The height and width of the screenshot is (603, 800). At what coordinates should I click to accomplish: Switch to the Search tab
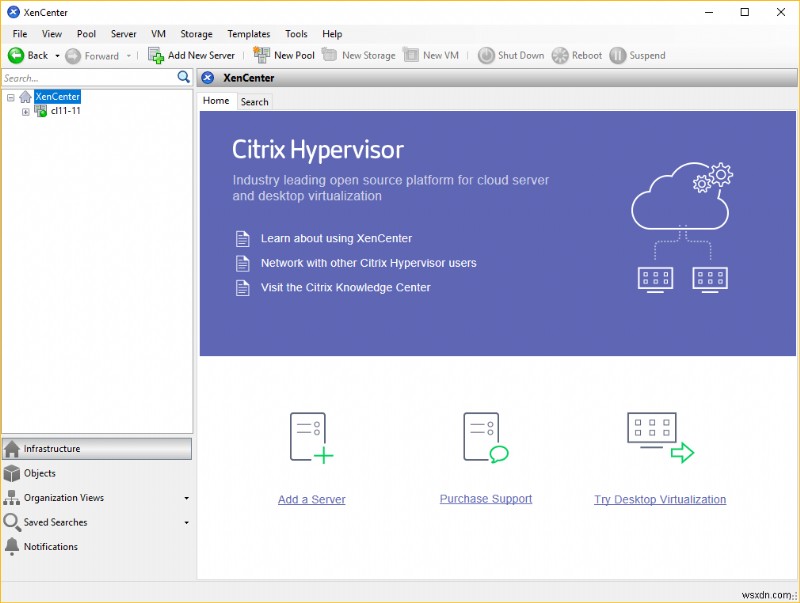point(254,101)
